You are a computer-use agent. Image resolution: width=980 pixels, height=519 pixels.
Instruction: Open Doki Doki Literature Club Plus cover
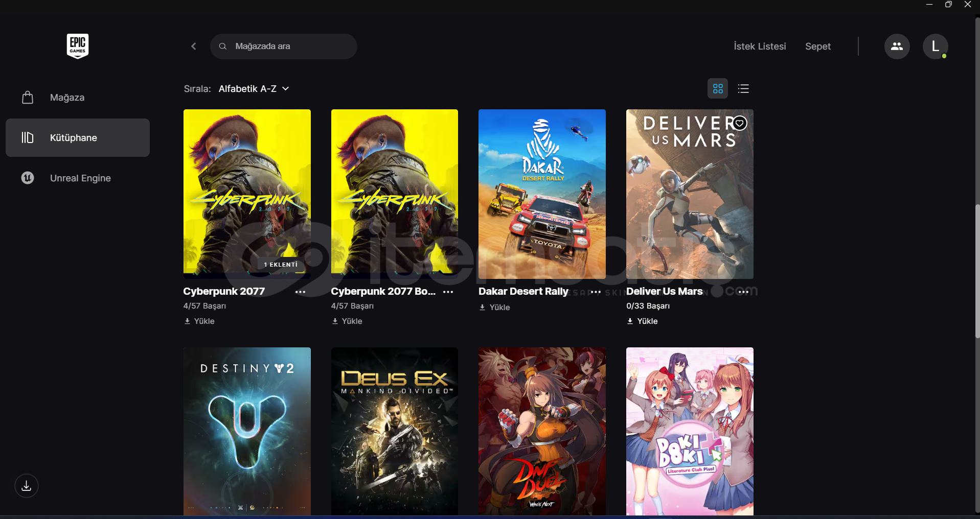[690, 432]
